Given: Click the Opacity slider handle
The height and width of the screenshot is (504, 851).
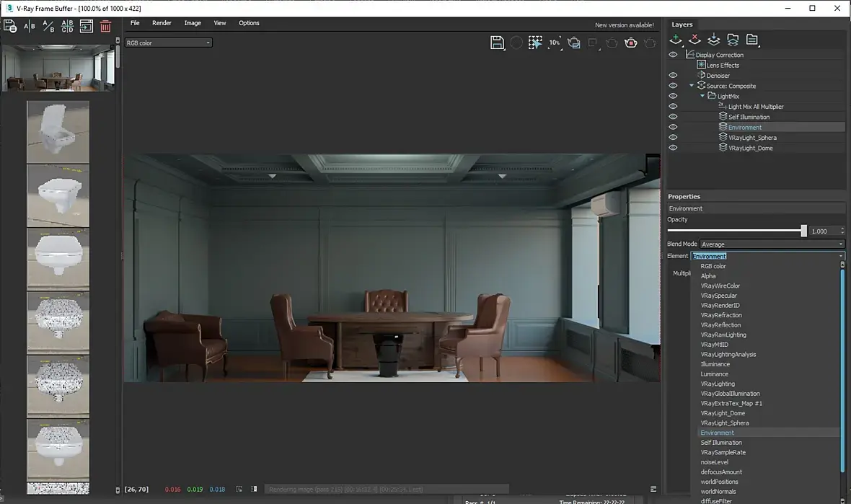Looking at the screenshot, I should (803, 231).
